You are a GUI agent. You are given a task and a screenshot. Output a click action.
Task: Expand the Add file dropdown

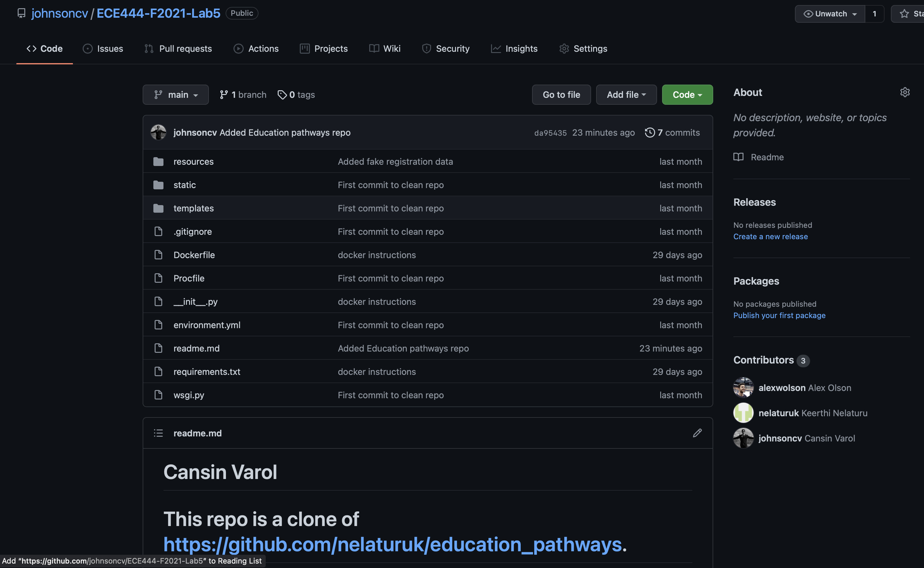pos(625,95)
